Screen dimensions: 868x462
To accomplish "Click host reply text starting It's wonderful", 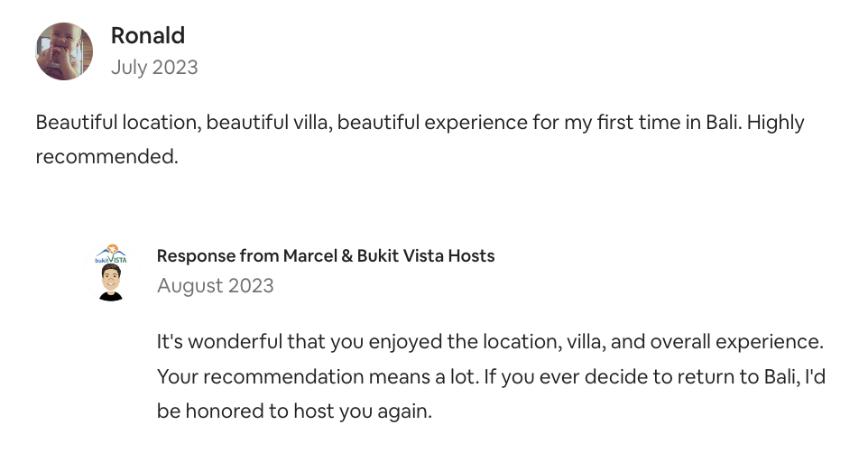I will click(491, 376).
